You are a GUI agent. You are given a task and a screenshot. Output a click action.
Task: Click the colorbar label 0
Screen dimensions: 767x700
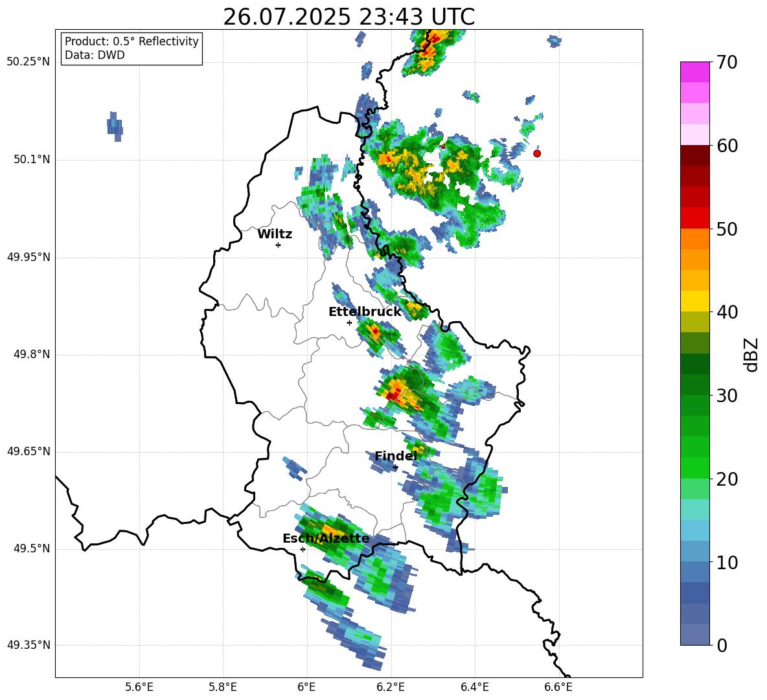click(722, 646)
